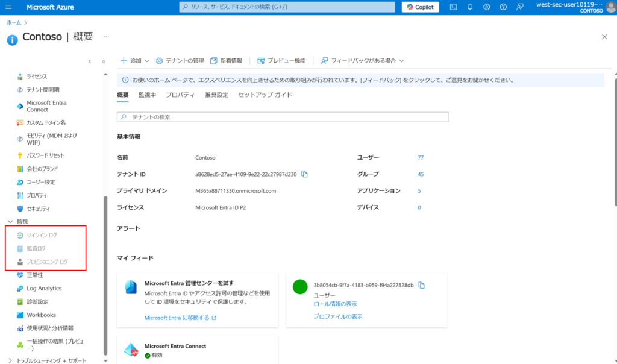The width and height of the screenshot is (617, 364).
Task: Open the 追加 dropdown
Action: [x=134, y=61]
